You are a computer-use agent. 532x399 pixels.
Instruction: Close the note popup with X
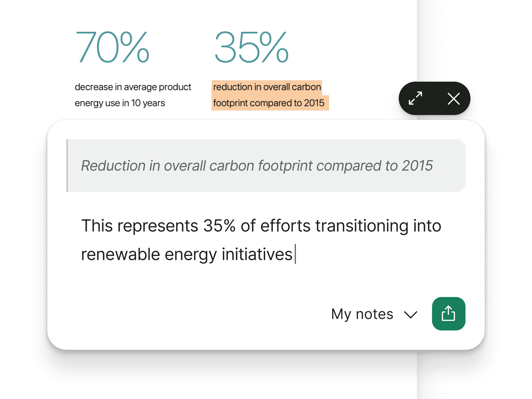tap(454, 99)
